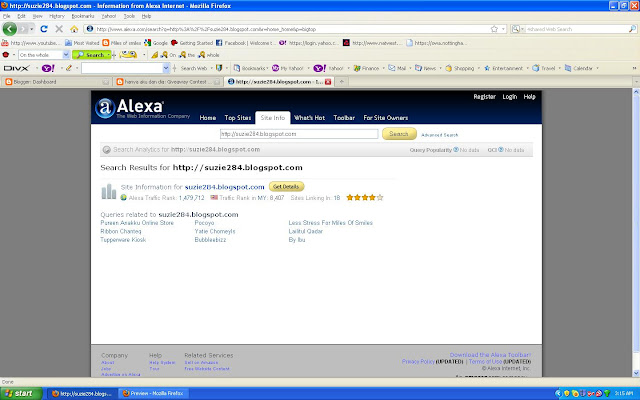Image resolution: width=640 pixels, height=400 pixels.
Task: Bookmark this page with the star icon
Action: click(494, 29)
